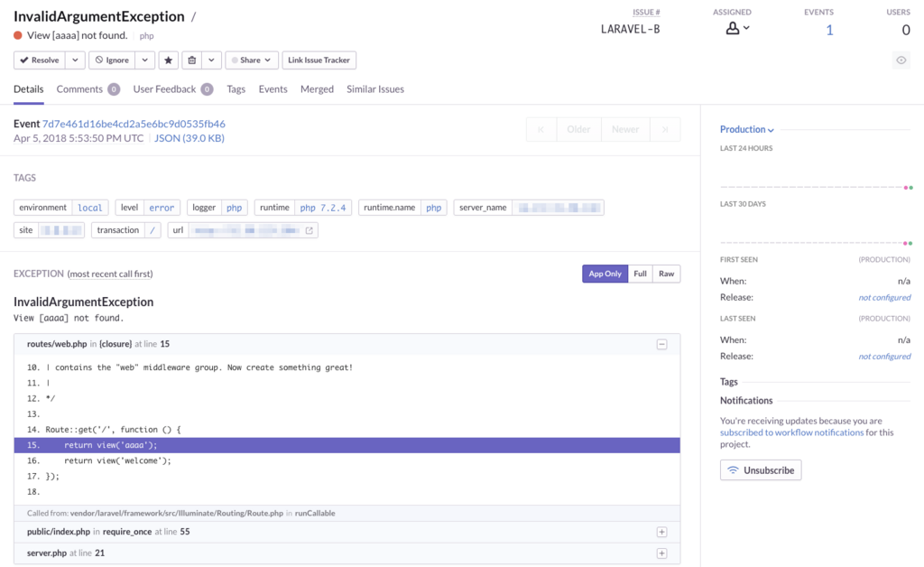This screenshot has width=924, height=567.
Task: Click the blurred server_name tag value
Action: [558, 208]
